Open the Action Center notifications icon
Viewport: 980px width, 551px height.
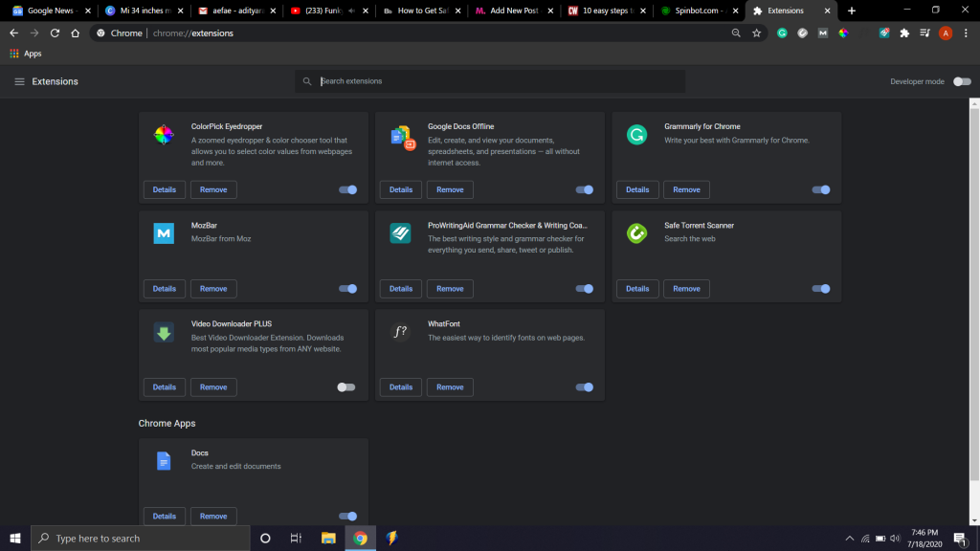(x=961, y=538)
